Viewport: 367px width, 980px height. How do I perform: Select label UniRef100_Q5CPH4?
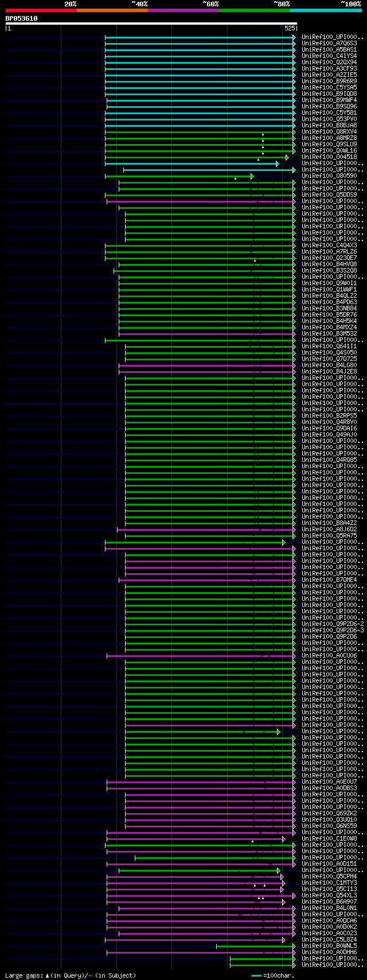pos(329,876)
